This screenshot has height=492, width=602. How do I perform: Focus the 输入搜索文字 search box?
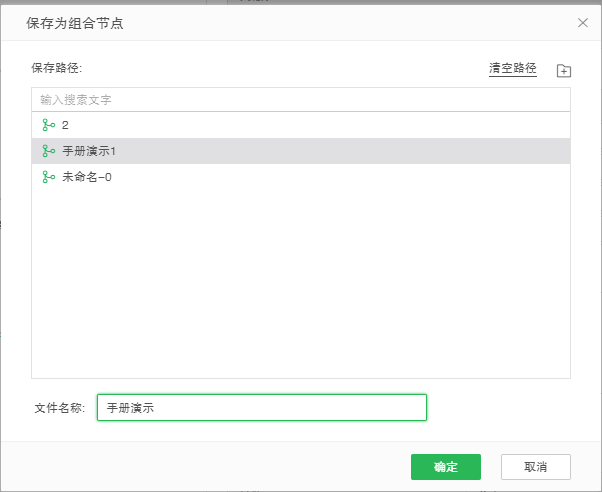(x=300, y=100)
